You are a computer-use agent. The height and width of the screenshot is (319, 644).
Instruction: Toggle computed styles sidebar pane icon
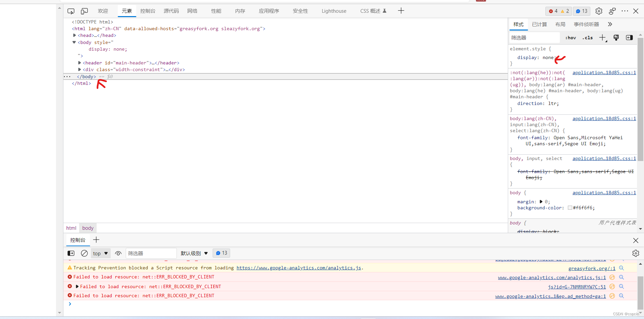pyautogui.click(x=629, y=38)
